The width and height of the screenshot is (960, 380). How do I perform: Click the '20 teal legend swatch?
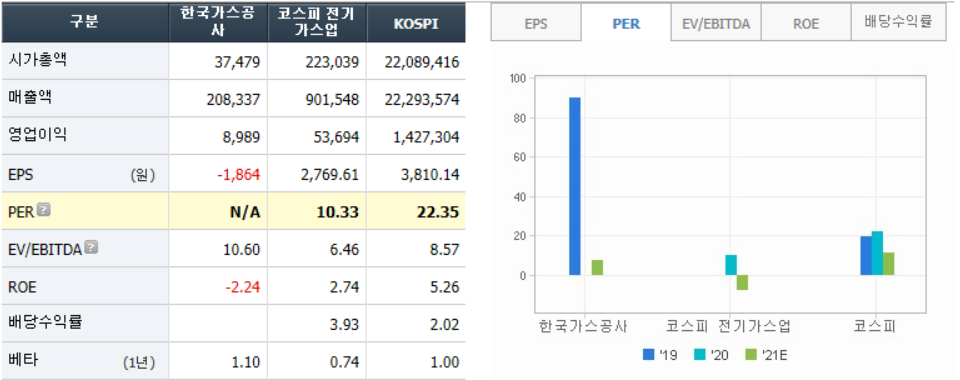tap(700, 354)
